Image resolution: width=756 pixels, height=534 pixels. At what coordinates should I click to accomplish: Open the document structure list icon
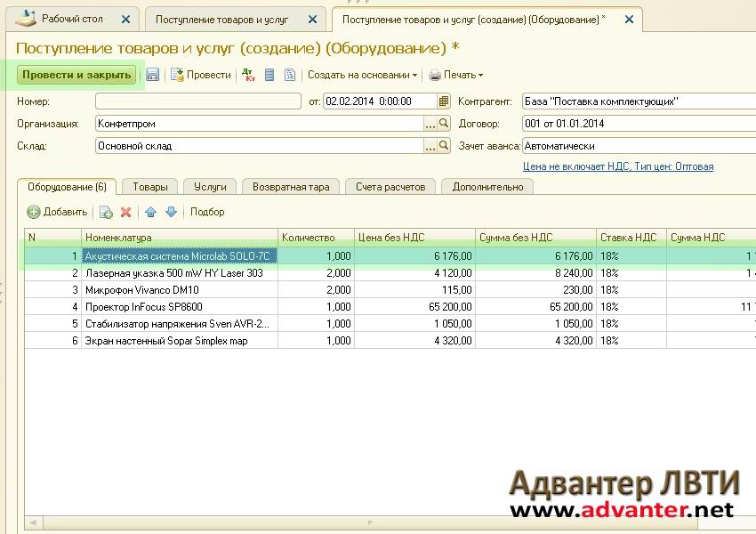pos(269,75)
